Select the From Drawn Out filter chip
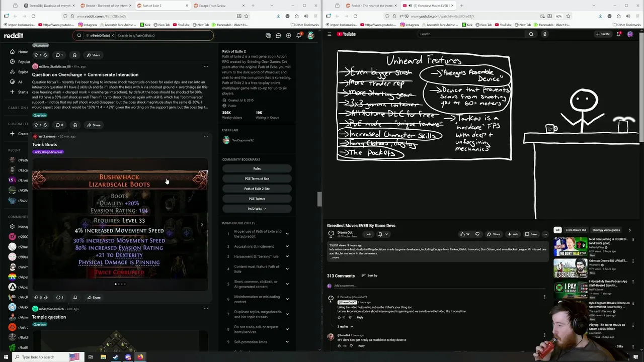 (x=576, y=230)
